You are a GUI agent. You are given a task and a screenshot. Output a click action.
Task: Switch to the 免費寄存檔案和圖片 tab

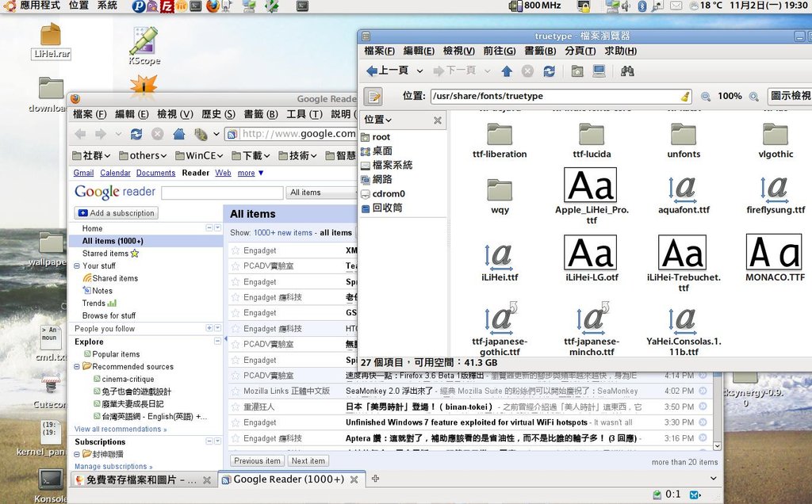pyautogui.click(x=136, y=479)
